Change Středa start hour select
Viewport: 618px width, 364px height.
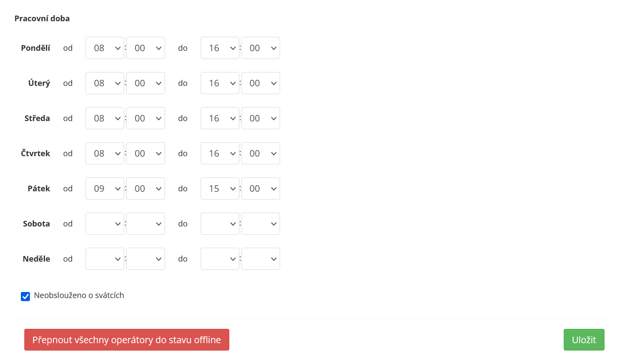click(x=105, y=118)
